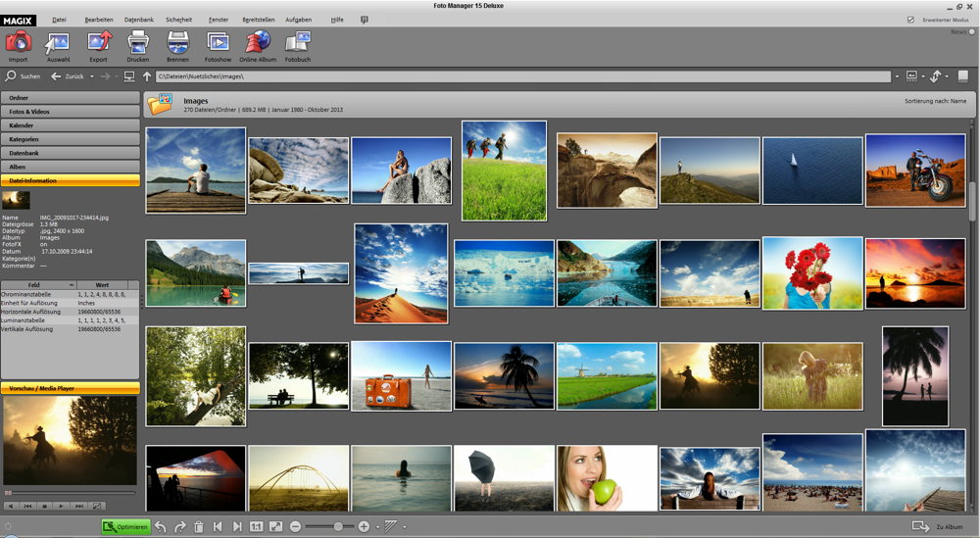The width and height of the screenshot is (980, 538).
Task: Go up one folder level arrow
Action: (148, 76)
